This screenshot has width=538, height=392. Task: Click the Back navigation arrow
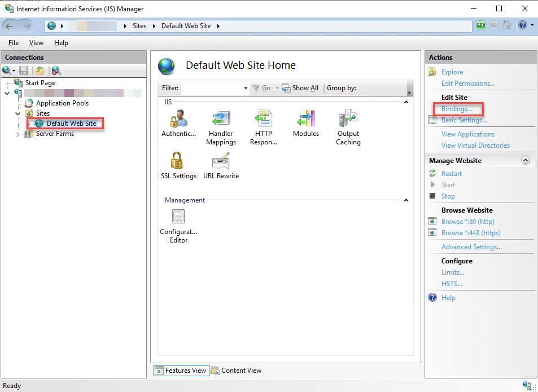click(9, 26)
